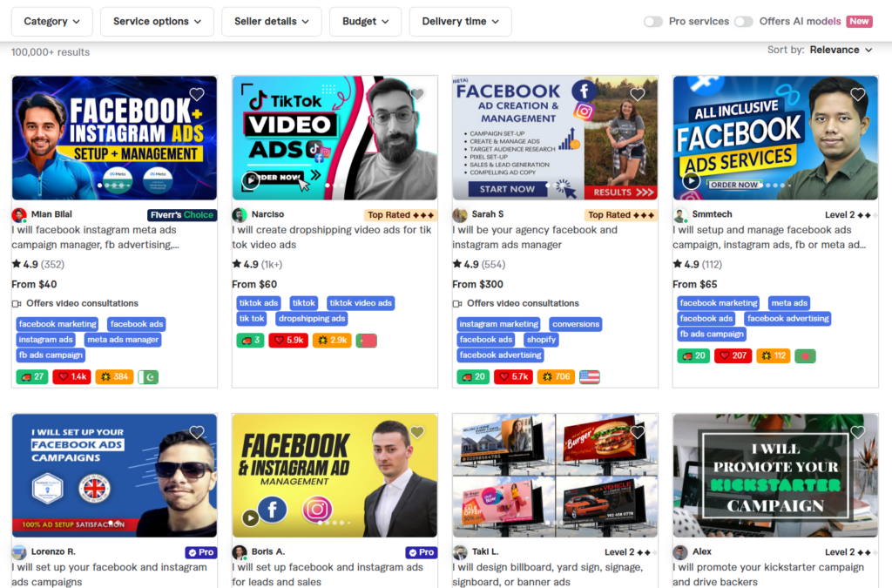Click the New badge beside Offers AI models
Image resolution: width=892 pixels, height=588 pixels.
(859, 22)
